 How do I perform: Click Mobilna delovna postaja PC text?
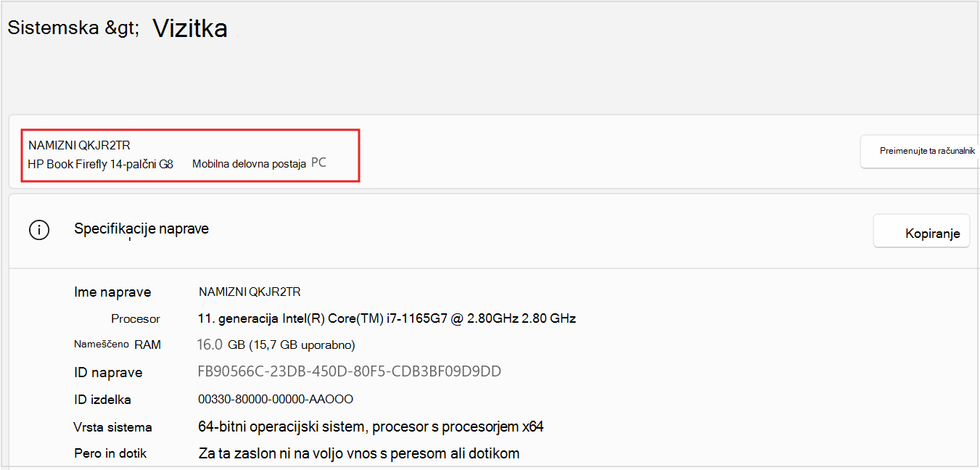point(259,164)
